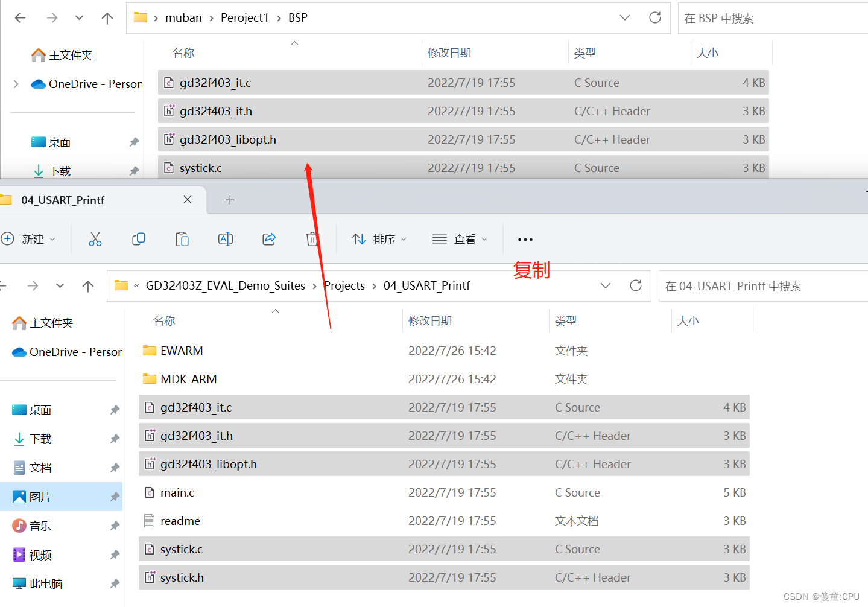This screenshot has width=868, height=607.
Task: Select 桌面 in 04_USART_Printf sidebar
Action: coord(32,410)
